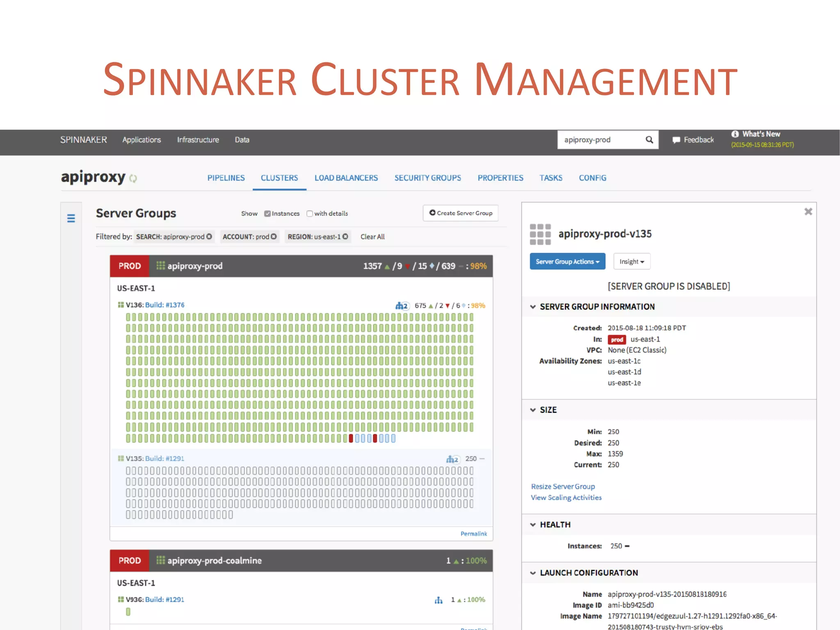
Task: Collapse the HEALTH section
Action: point(533,525)
